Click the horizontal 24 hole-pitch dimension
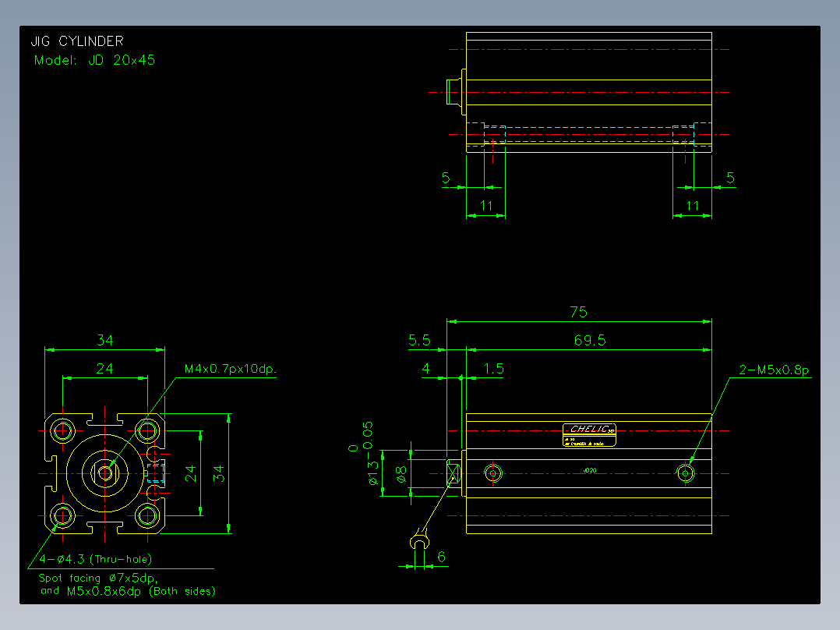 pos(105,369)
